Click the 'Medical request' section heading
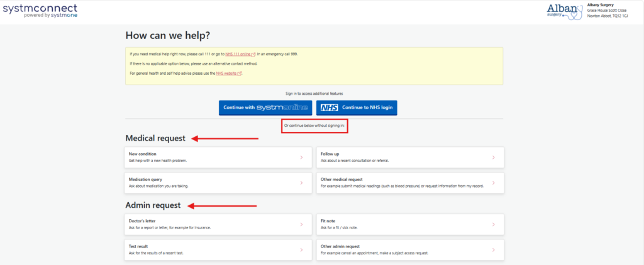This screenshot has height=265, width=644. point(155,138)
